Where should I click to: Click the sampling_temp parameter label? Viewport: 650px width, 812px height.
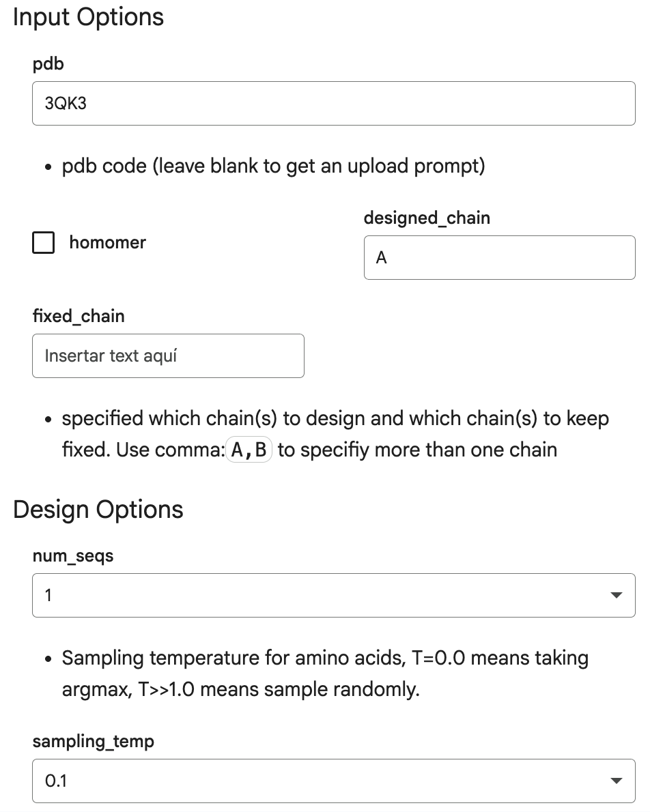(94, 742)
